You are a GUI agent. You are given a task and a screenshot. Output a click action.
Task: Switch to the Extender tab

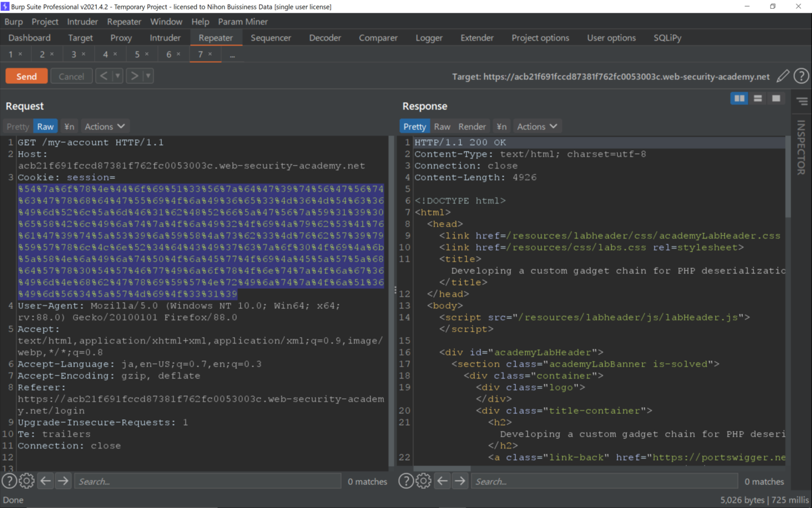click(x=477, y=38)
